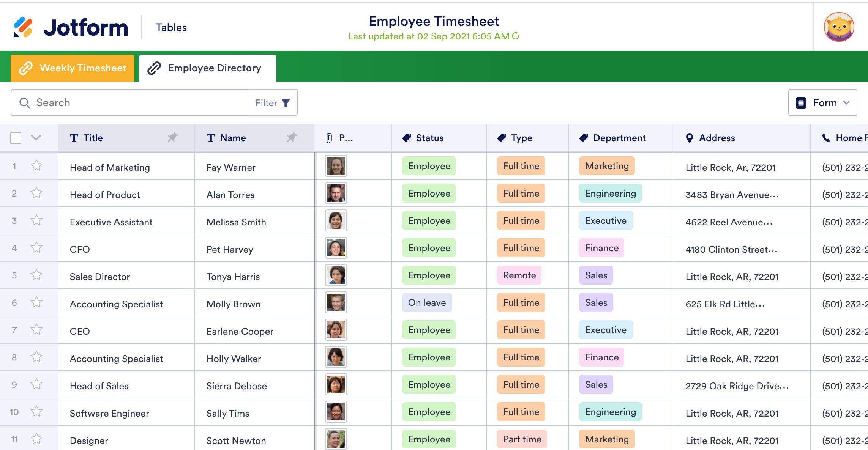Image resolution: width=868 pixels, height=450 pixels.
Task: Star the Molly Brown row
Action: click(x=36, y=302)
